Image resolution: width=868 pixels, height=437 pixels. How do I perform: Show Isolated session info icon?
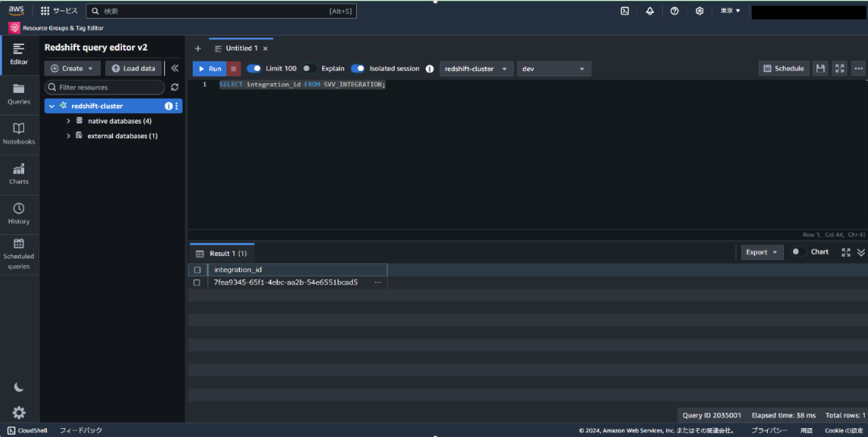pos(430,69)
